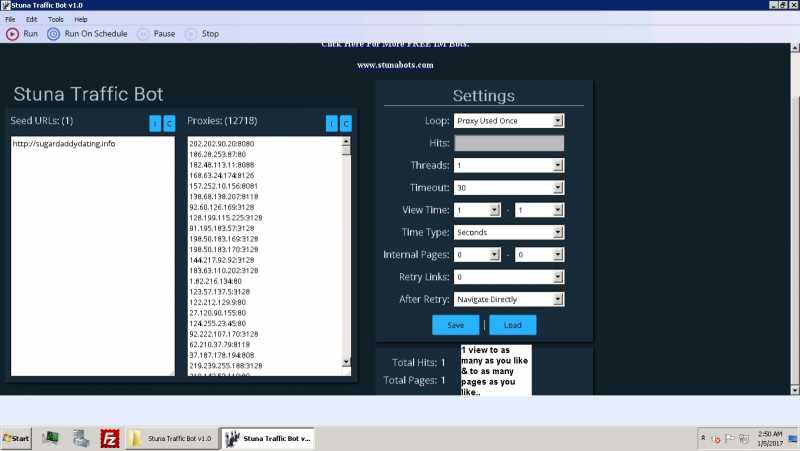Click the Run play icon

12,34
